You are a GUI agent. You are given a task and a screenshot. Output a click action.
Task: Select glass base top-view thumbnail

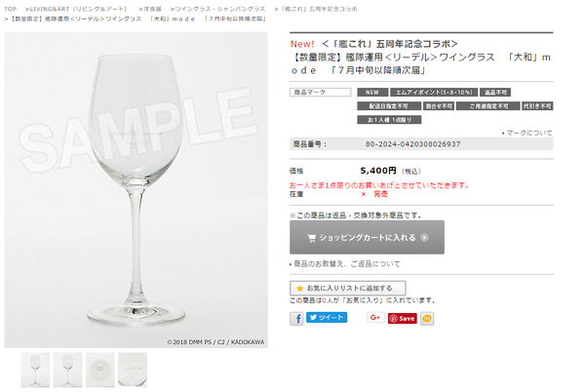click(x=100, y=370)
